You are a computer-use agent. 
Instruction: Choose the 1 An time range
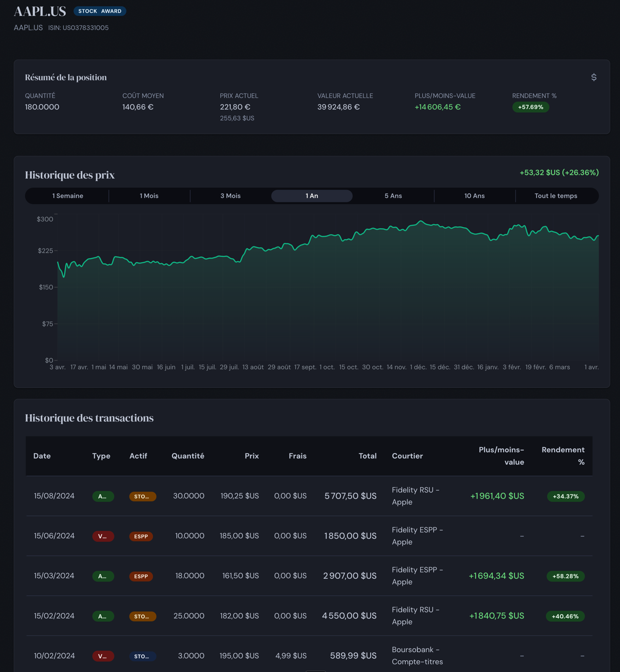pyautogui.click(x=312, y=196)
